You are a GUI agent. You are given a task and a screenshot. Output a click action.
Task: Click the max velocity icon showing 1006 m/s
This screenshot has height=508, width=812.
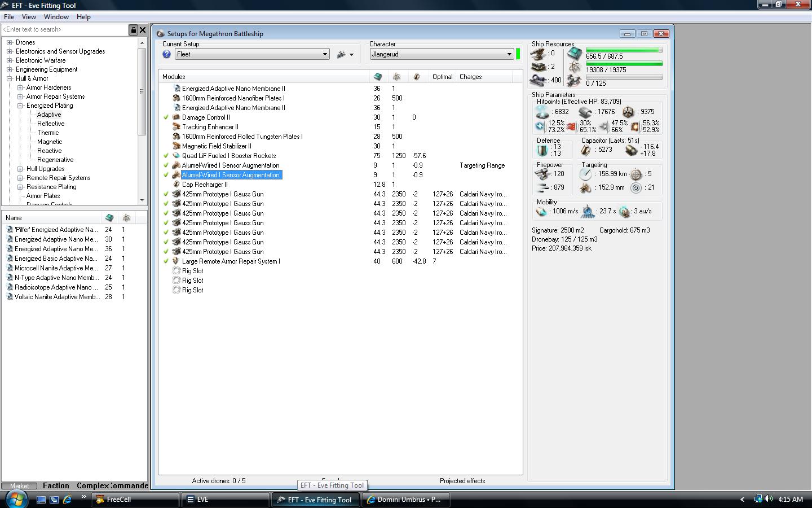[x=541, y=211]
